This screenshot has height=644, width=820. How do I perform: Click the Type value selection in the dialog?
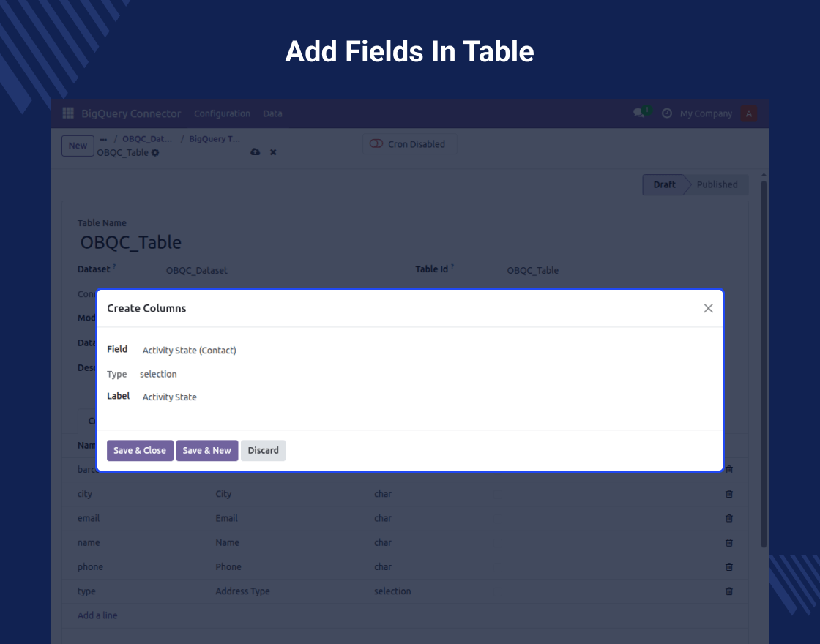[x=158, y=374]
